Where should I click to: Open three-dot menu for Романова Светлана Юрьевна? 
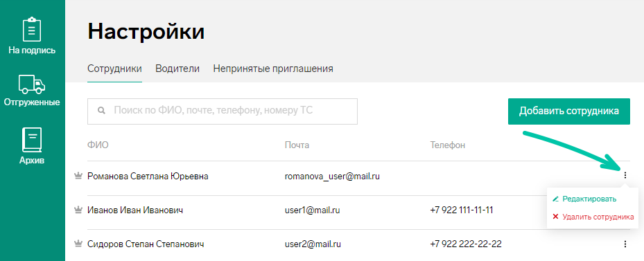625,176
